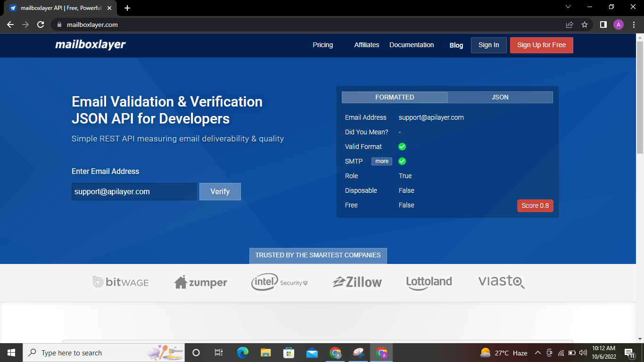Click the Lottoland company logo
644x362 pixels.
click(429, 282)
